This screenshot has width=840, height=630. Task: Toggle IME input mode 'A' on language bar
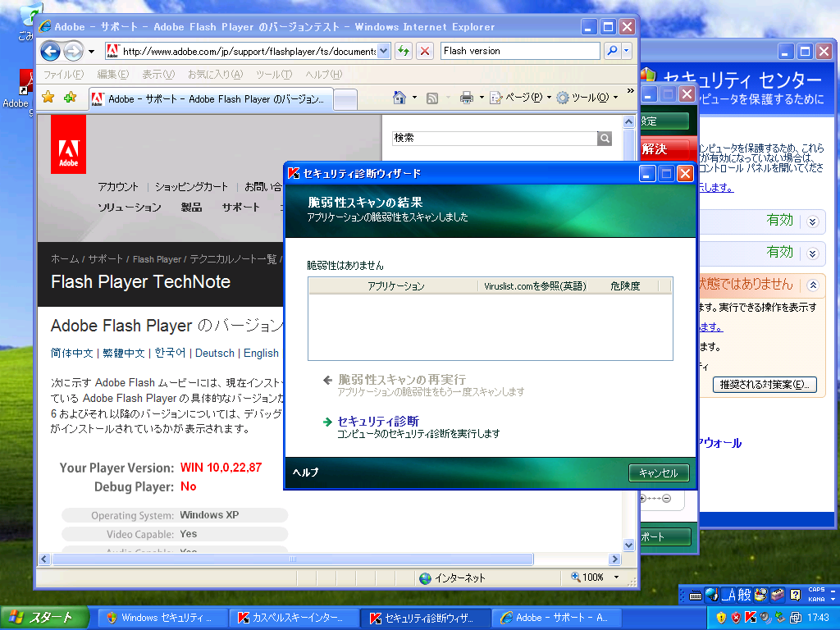(728, 595)
